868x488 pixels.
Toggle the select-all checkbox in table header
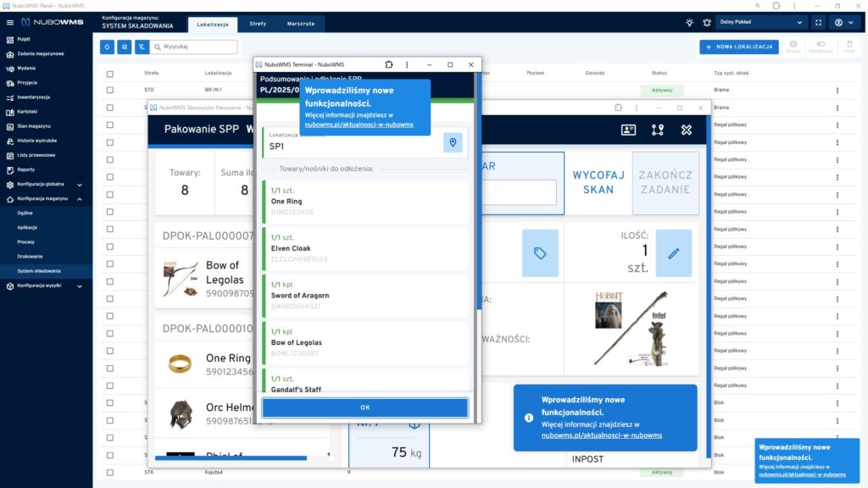point(110,73)
